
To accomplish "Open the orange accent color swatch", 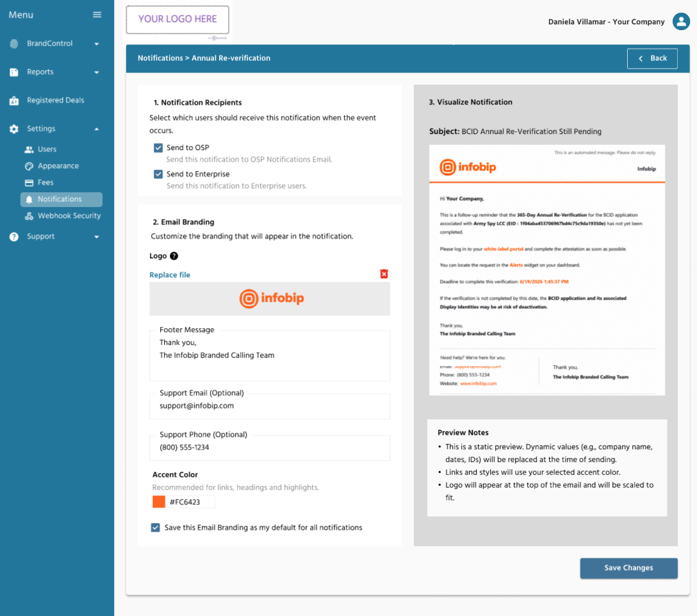I will [159, 502].
